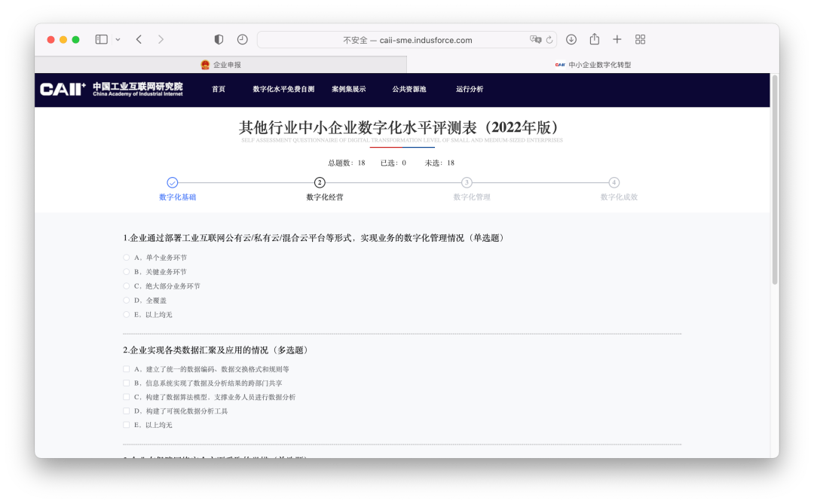
Task: Show all tabs with the grid icon
Action: click(x=640, y=38)
